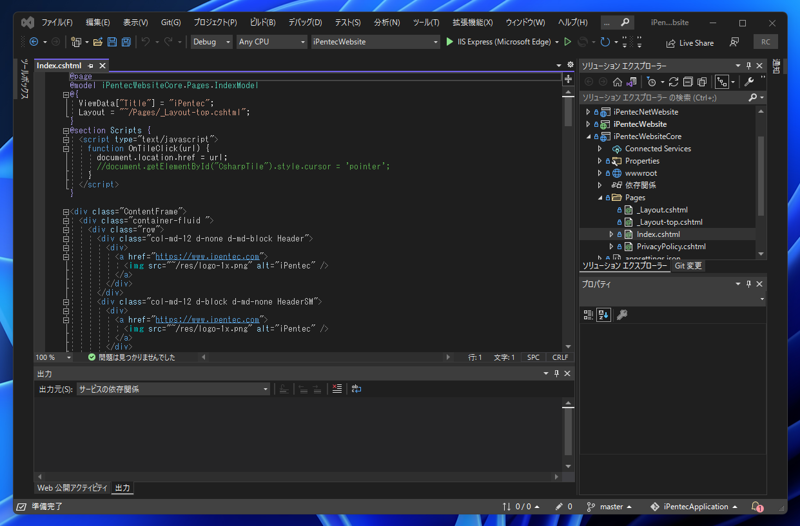The width and height of the screenshot is (800, 526).
Task: Click the notifications bell in status bar
Action: [x=757, y=507]
